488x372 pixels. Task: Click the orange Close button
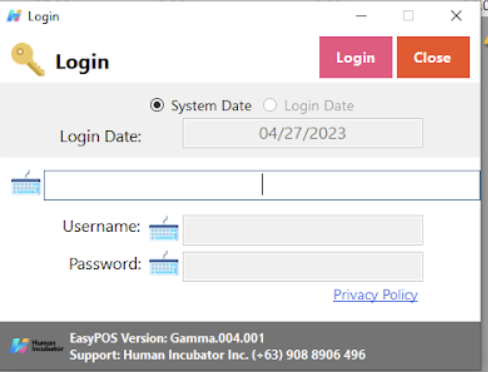tap(433, 57)
